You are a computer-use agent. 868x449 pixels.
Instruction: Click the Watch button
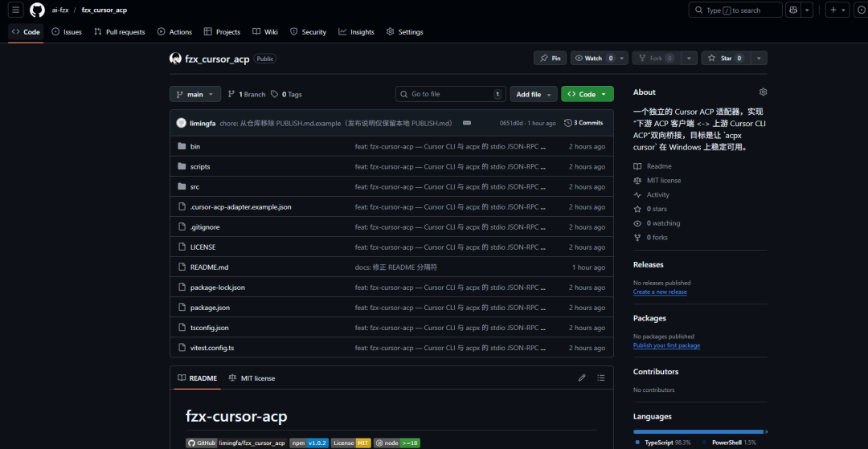click(594, 58)
